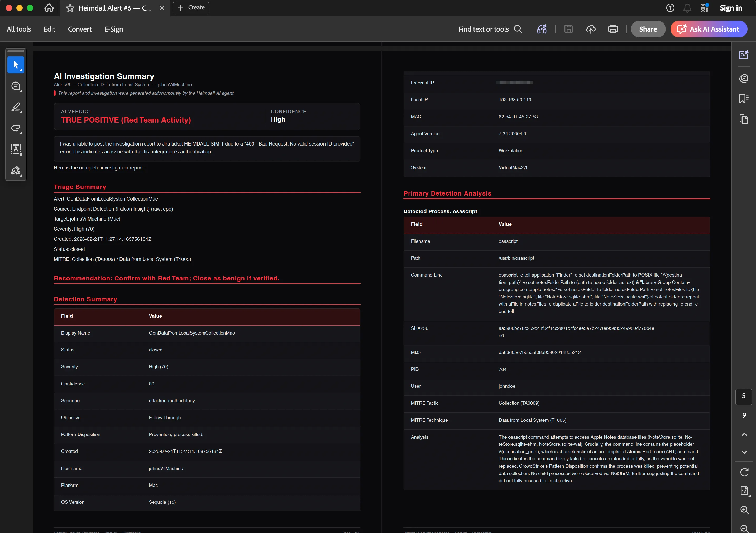Screen dimensions: 756x533
Task: Click the cloud upload icon
Action: pyautogui.click(x=591, y=29)
